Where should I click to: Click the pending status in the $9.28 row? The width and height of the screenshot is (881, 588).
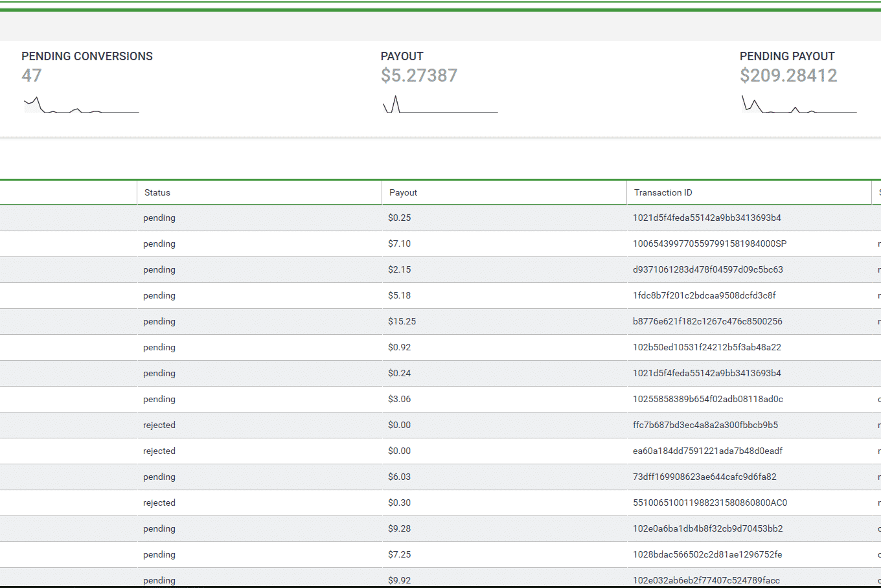point(159,529)
